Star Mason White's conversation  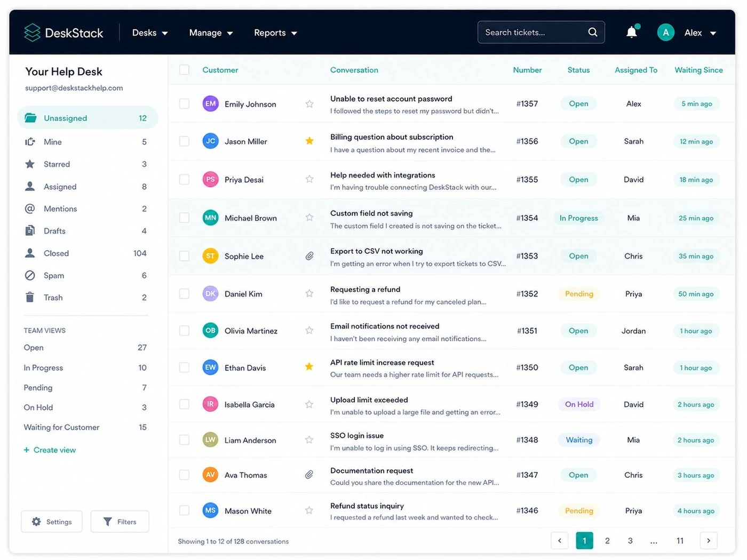click(x=309, y=510)
